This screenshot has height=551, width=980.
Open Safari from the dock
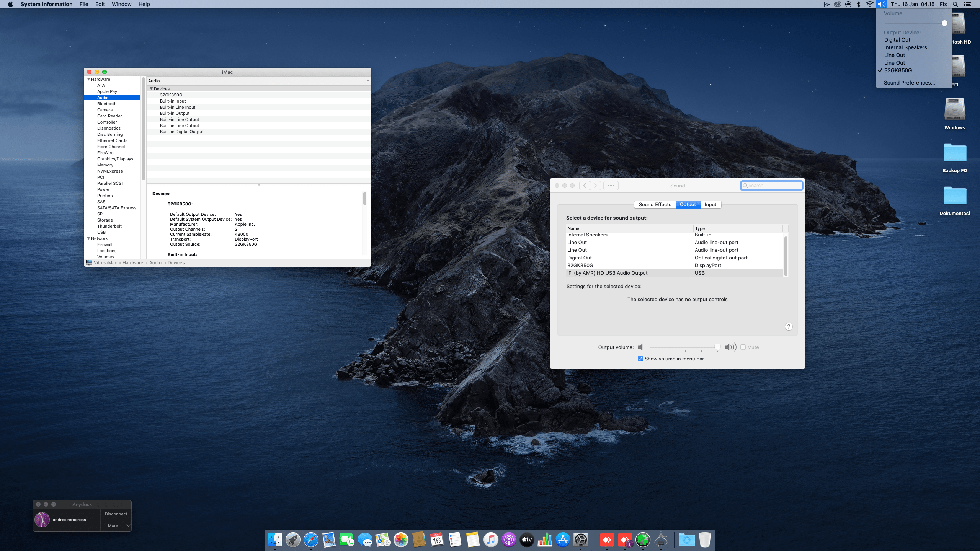[x=310, y=540]
